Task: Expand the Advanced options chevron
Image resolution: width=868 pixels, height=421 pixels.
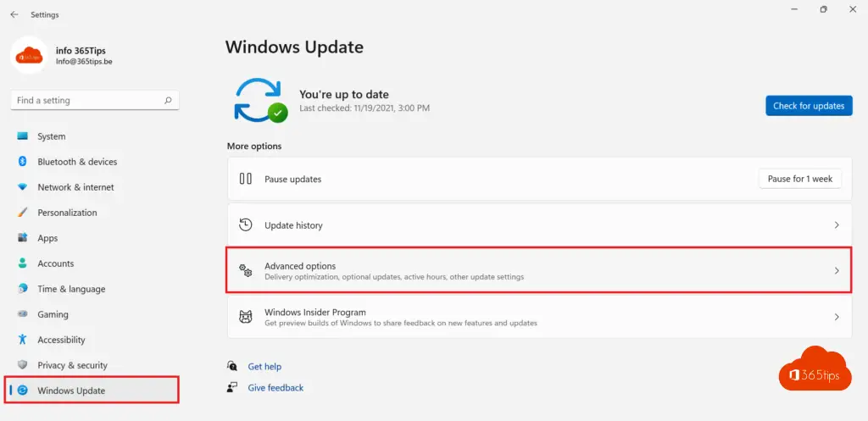Action: [x=837, y=271]
